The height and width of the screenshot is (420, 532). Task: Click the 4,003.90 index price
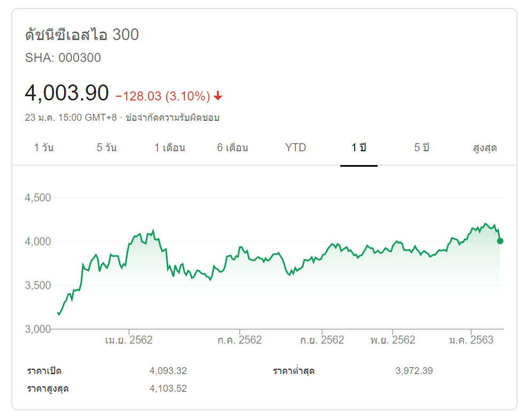(x=67, y=94)
